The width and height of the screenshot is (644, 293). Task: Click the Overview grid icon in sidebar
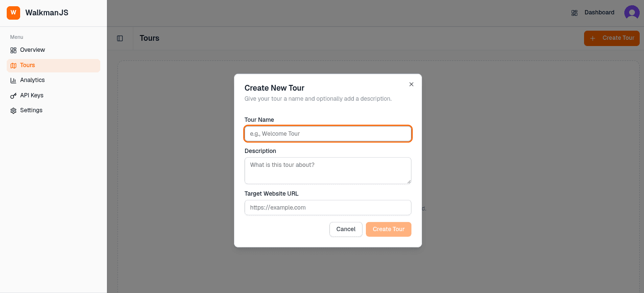[13, 50]
